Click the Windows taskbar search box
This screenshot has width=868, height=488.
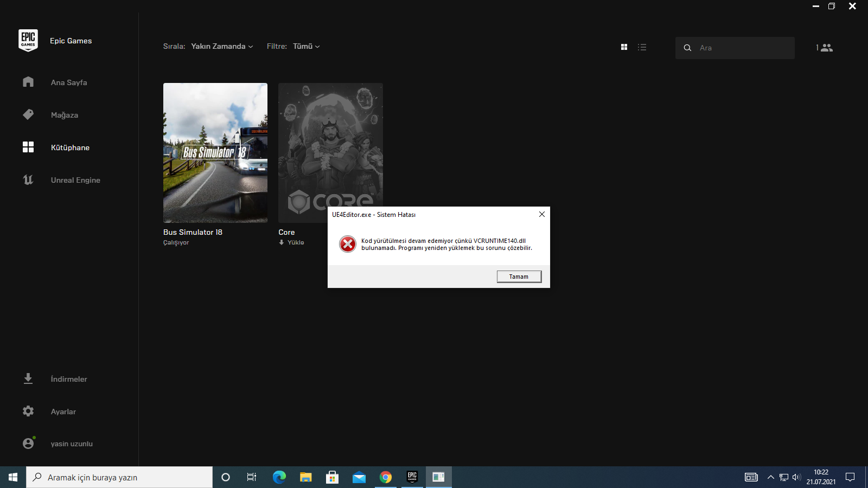(119, 477)
